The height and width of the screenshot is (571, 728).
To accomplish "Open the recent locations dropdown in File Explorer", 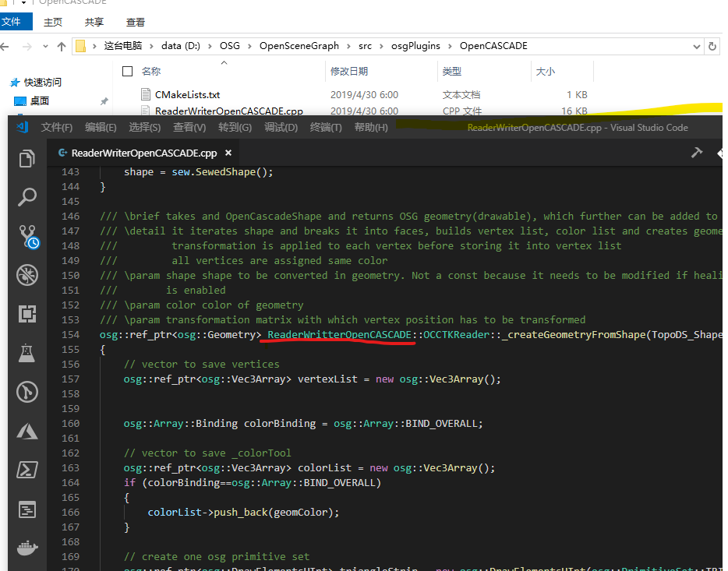I will (x=45, y=47).
